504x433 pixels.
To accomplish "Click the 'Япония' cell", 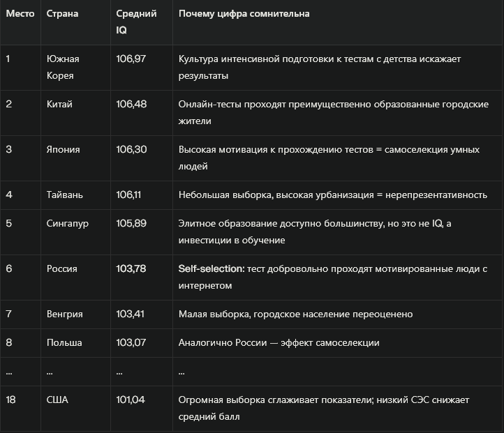I will (63, 149).
